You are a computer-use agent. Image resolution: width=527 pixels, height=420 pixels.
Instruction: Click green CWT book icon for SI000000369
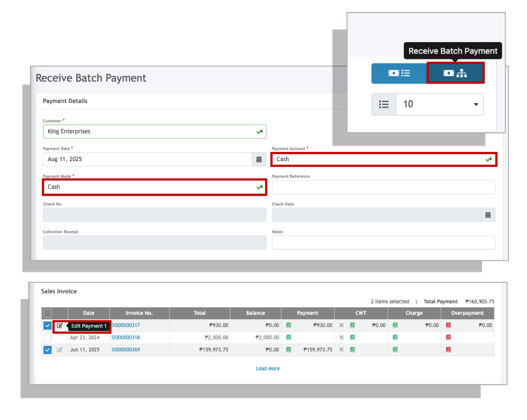coord(352,349)
